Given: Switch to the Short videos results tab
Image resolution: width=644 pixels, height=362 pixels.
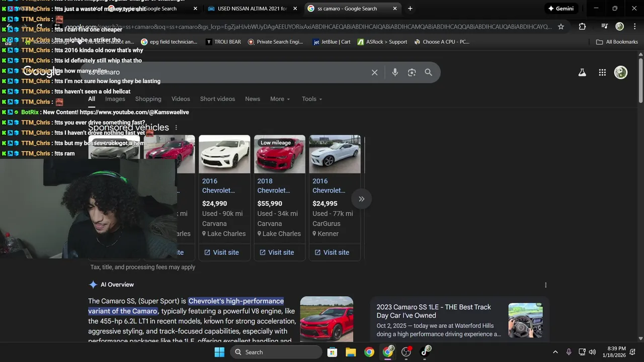Looking at the screenshot, I should point(217,99).
